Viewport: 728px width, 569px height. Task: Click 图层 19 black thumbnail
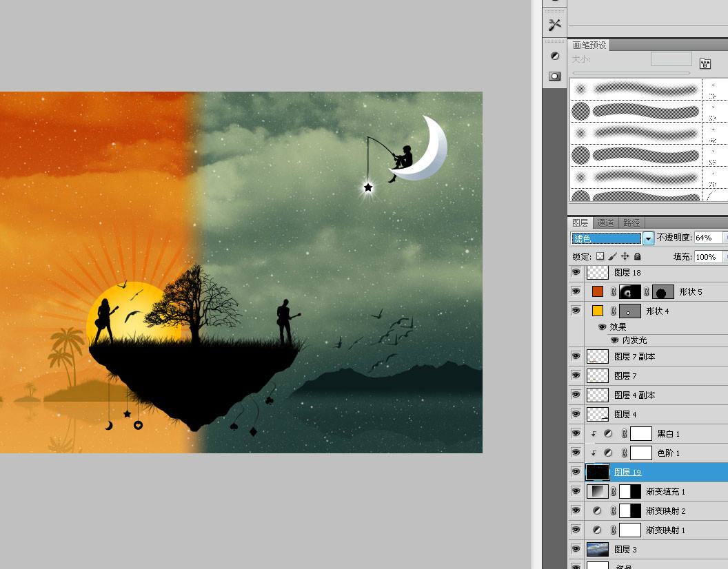(x=598, y=472)
